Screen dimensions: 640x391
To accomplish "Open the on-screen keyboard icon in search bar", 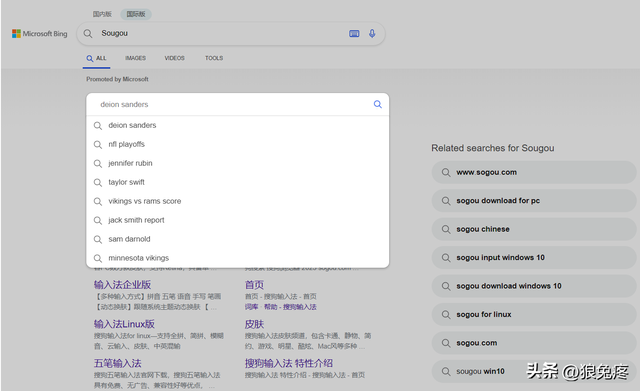I will [x=354, y=33].
